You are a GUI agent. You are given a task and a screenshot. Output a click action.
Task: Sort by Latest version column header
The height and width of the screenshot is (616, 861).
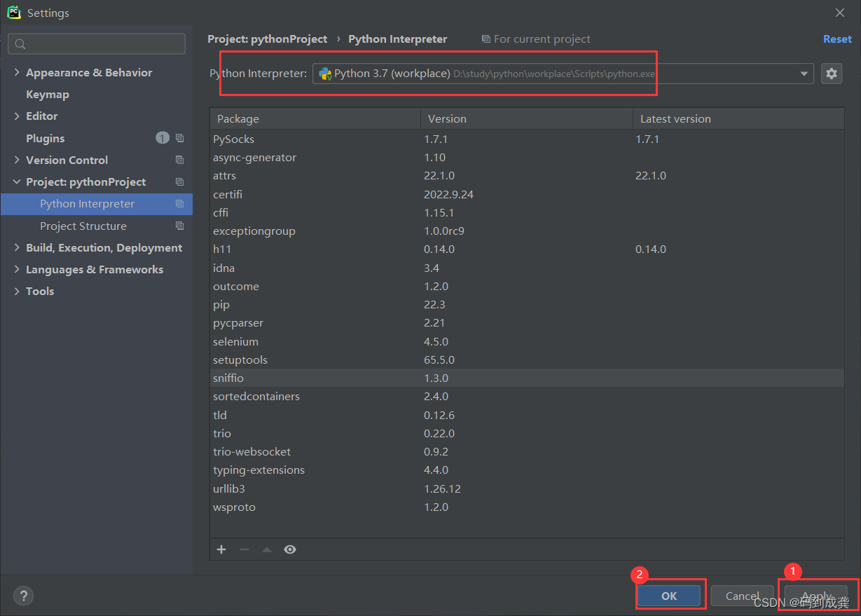coord(738,118)
